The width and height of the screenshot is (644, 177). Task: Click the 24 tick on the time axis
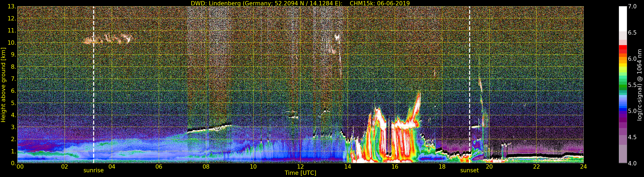[x=583, y=167]
